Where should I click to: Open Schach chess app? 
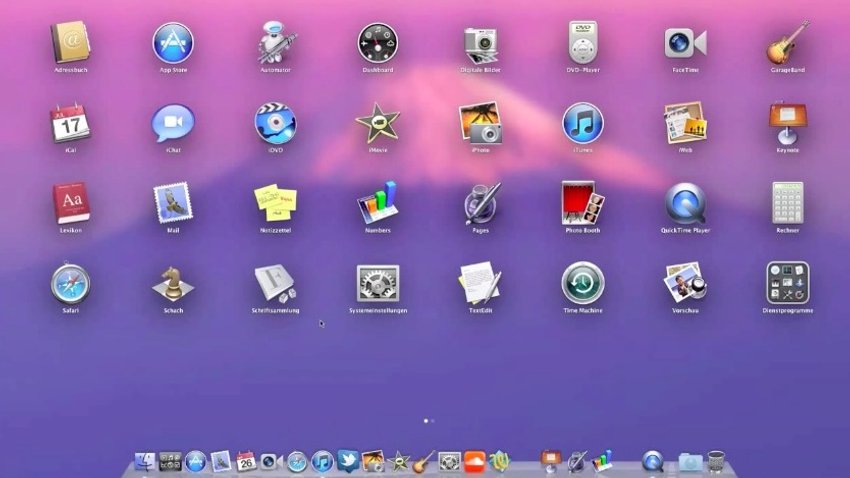click(x=173, y=283)
